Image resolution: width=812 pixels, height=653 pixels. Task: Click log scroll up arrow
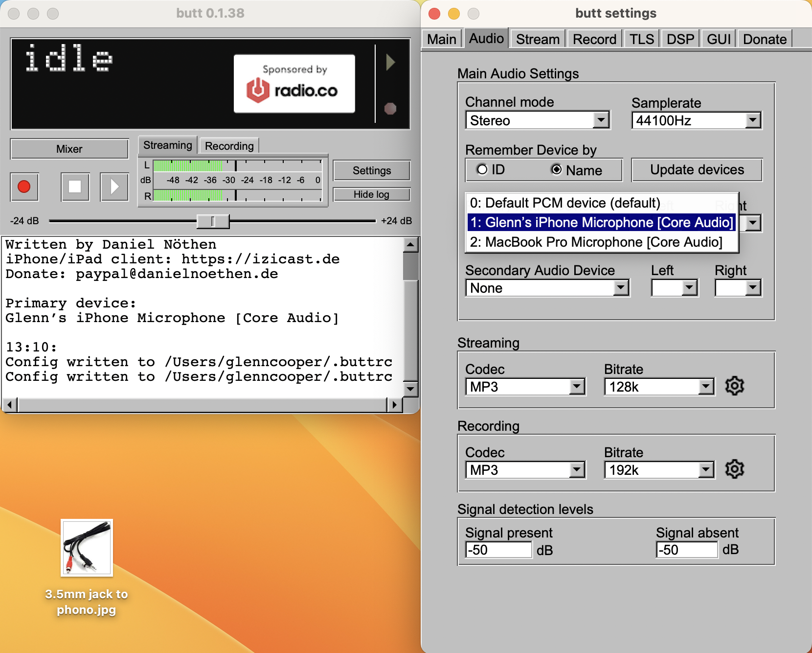[x=410, y=244]
